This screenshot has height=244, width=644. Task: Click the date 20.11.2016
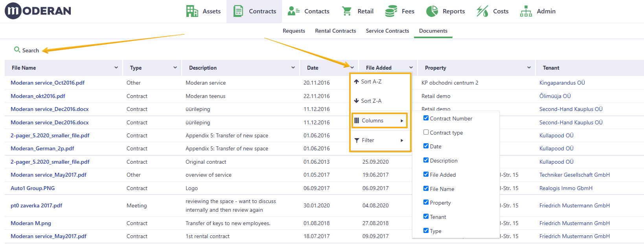tap(316, 83)
